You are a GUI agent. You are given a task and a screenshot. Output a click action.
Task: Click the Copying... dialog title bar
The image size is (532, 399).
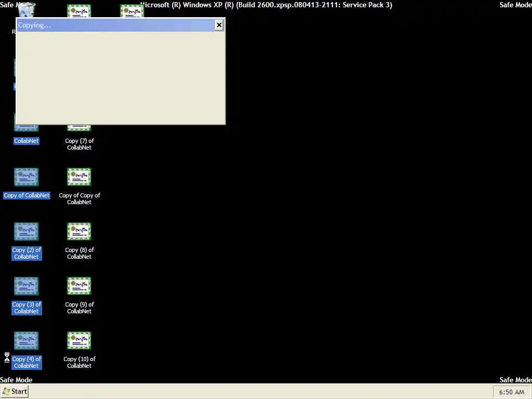point(121,25)
